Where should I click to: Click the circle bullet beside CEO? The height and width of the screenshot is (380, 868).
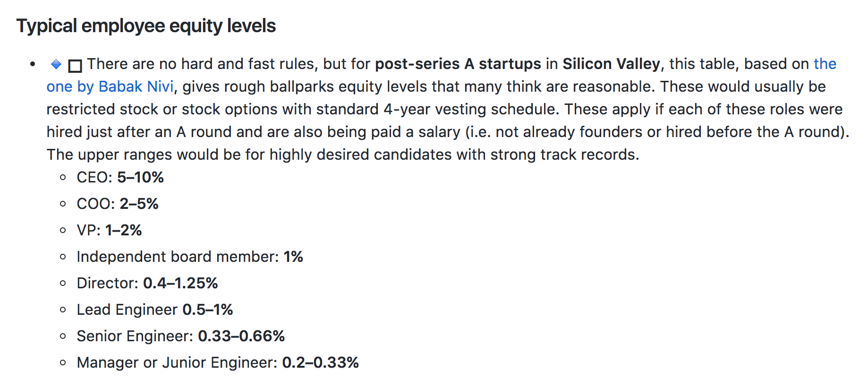pos(63,178)
